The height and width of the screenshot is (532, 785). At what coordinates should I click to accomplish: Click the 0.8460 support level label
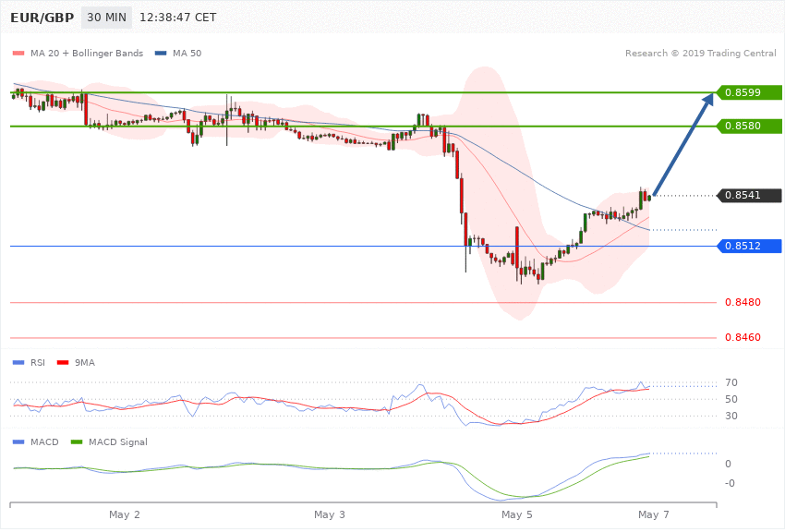pos(743,337)
